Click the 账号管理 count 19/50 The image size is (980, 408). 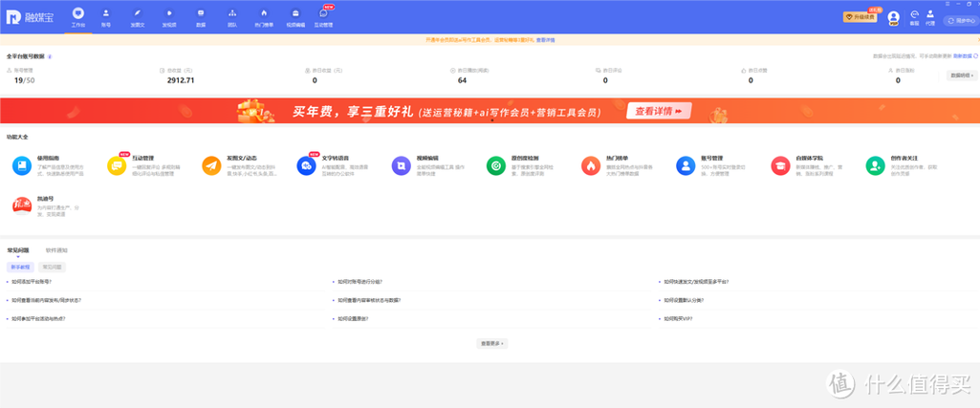coord(24,80)
